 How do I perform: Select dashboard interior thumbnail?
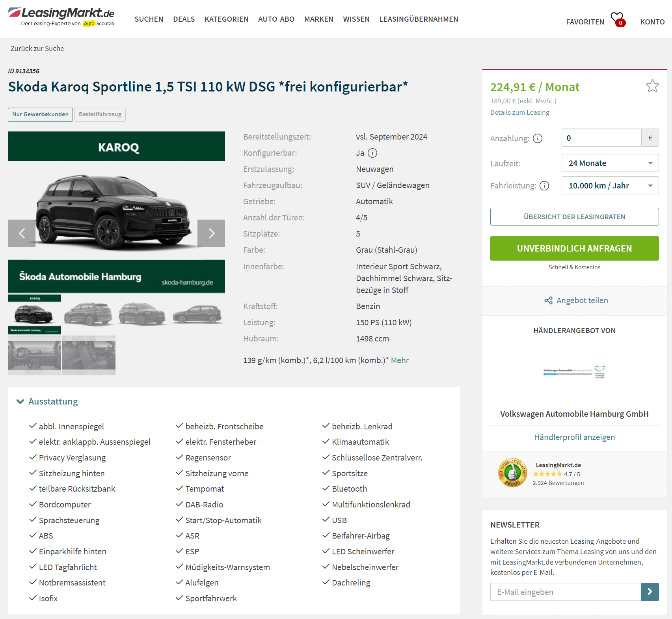(34, 355)
